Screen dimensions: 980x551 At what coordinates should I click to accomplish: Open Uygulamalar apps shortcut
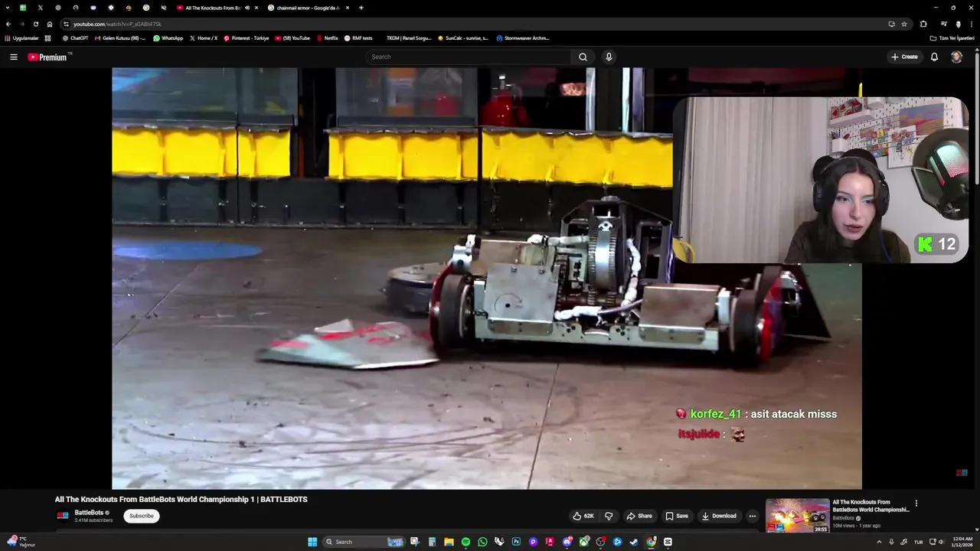tap(21, 37)
